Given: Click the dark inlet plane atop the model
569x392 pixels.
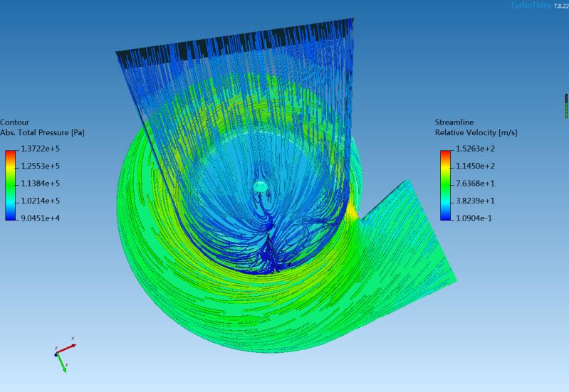Looking at the screenshot, I should [235, 42].
